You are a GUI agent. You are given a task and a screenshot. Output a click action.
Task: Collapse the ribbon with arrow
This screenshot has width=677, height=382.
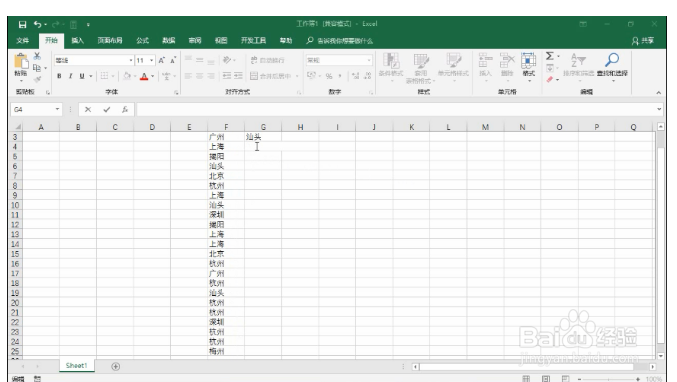[658, 92]
